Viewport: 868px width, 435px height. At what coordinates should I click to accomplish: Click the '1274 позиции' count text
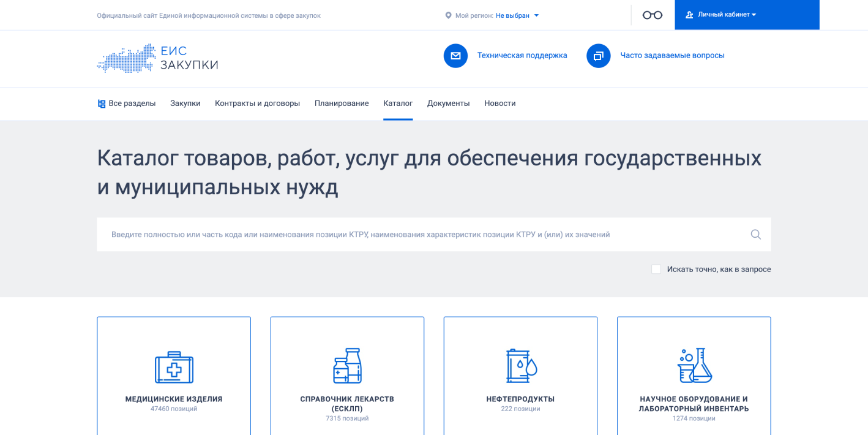coord(694,419)
